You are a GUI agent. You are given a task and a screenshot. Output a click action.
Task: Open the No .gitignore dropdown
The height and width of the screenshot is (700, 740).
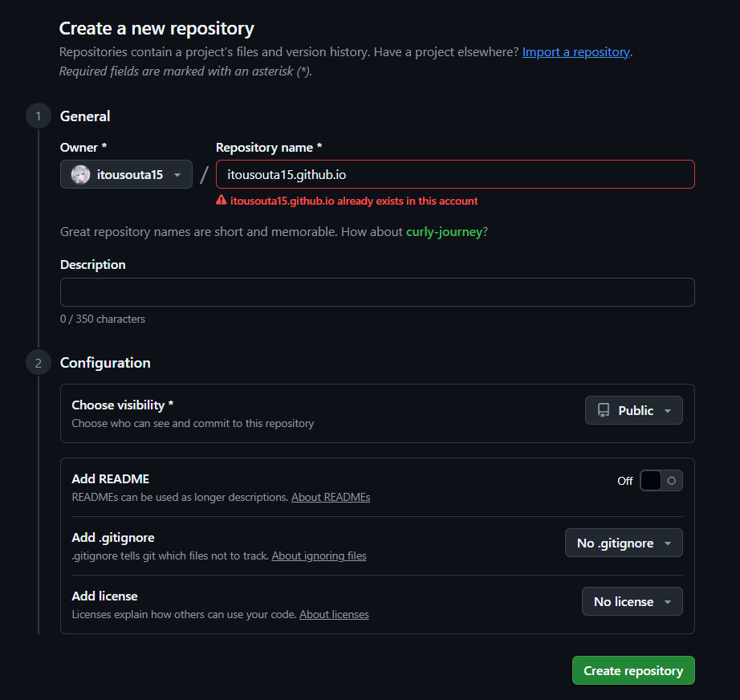pos(624,543)
